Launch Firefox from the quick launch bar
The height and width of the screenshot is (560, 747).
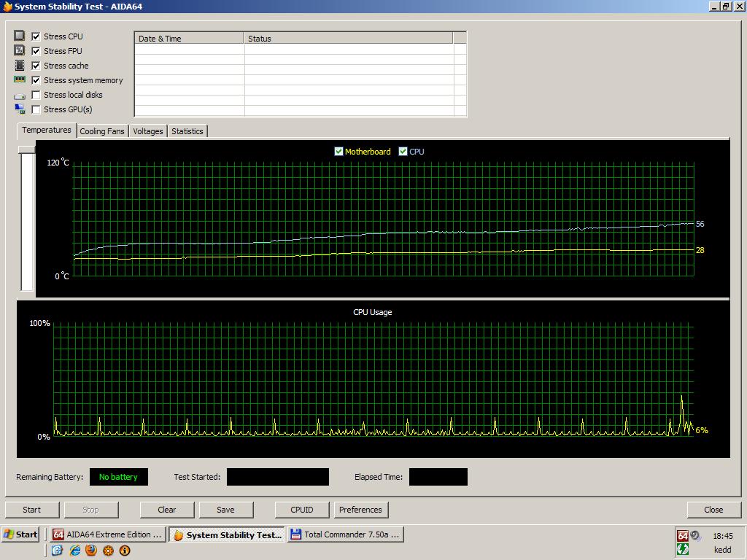pos(91,551)
